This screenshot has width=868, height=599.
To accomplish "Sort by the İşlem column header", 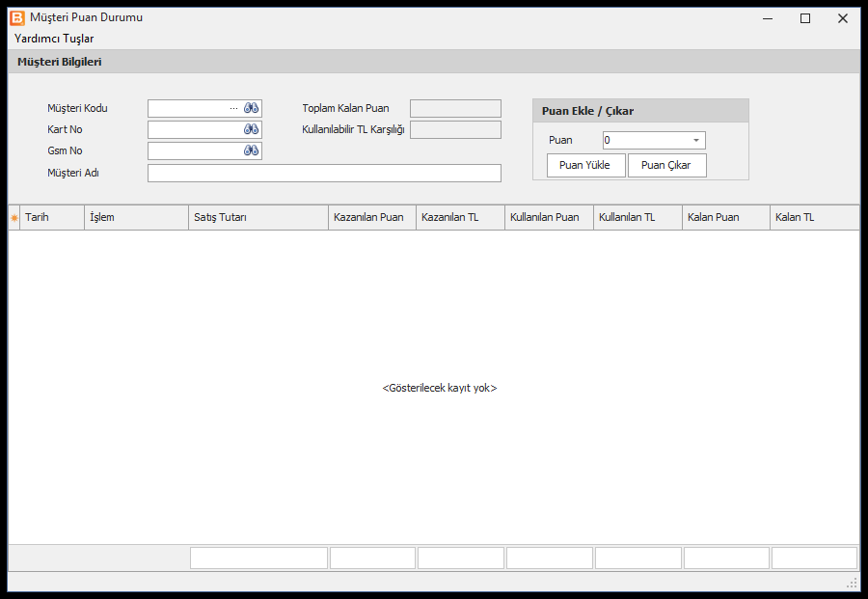I will click(136, 218).
